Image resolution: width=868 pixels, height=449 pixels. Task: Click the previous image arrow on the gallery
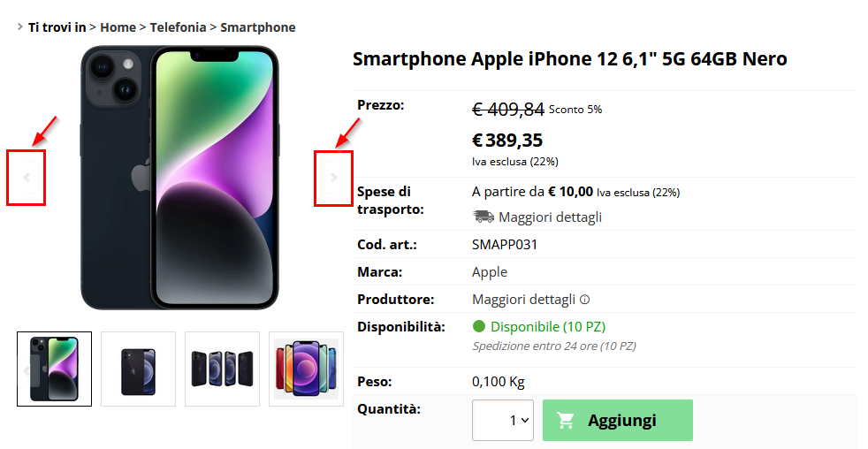tap(26, 178)
